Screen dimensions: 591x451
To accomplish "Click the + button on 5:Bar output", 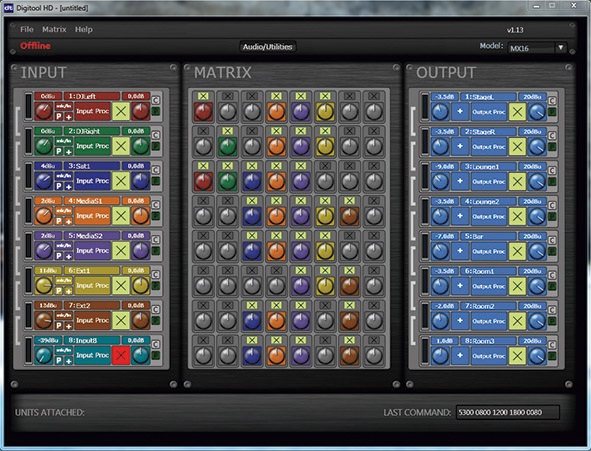I will click(460, 251).
